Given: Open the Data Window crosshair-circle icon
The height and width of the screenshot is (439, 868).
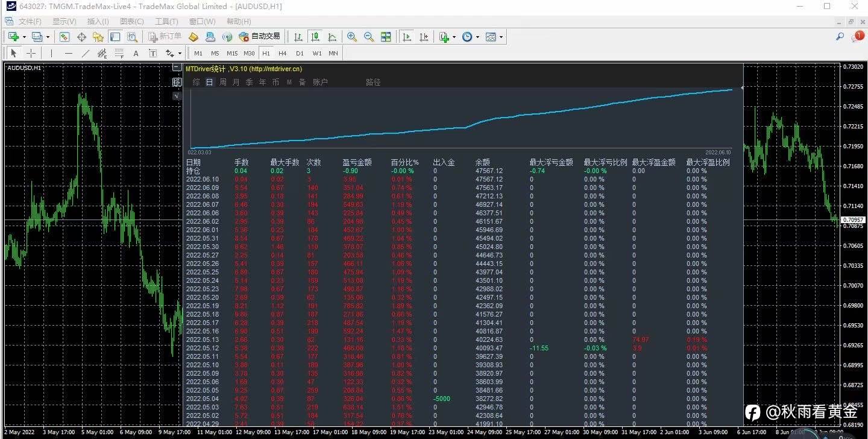Looking at the screenshot, I should pos(81,37).
